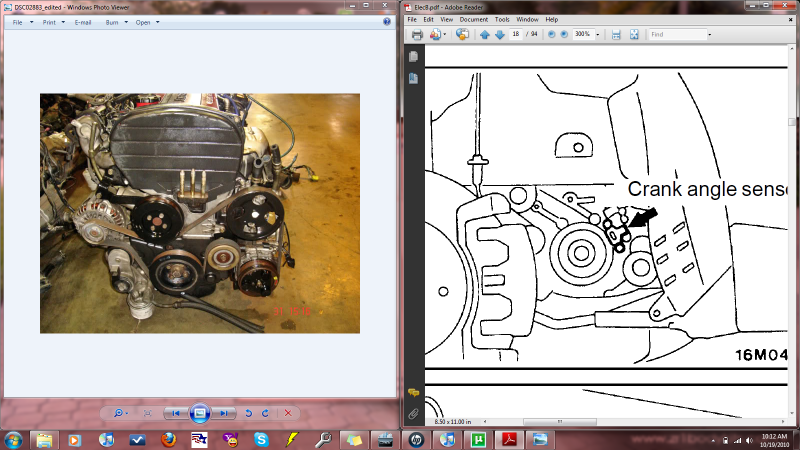
Task: Open the Tools menu in Adobe Reader
Action: tap(502, 19)
